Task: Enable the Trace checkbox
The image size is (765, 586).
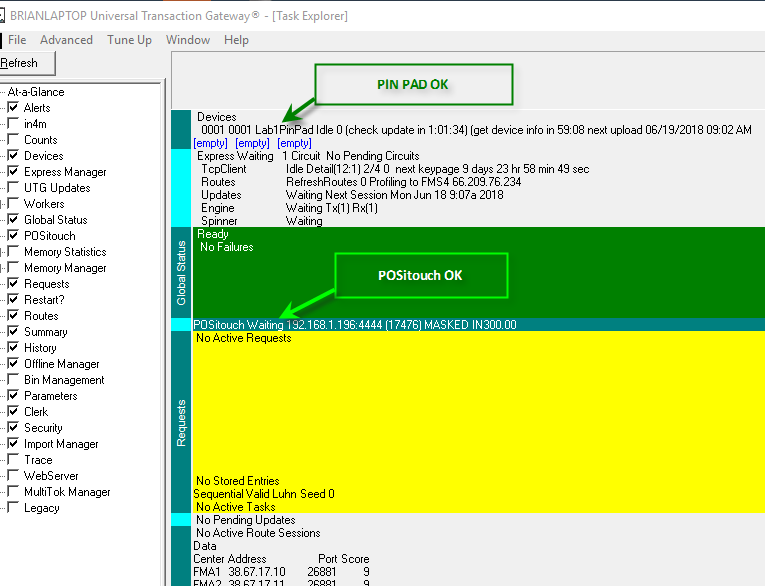Action: 13,460
